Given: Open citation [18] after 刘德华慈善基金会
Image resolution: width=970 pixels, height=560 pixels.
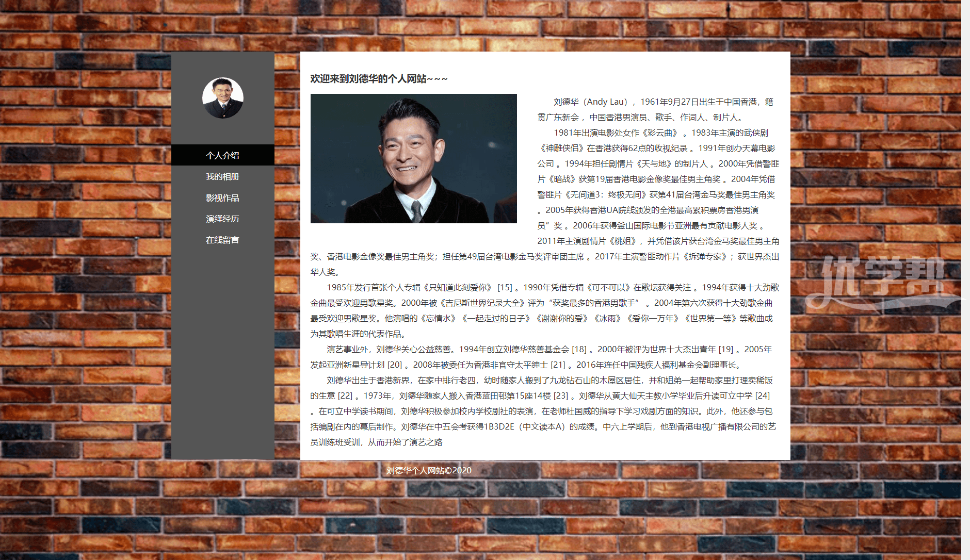Looking at the screenshot, I should pyautogui.click(x=579, y=350).
